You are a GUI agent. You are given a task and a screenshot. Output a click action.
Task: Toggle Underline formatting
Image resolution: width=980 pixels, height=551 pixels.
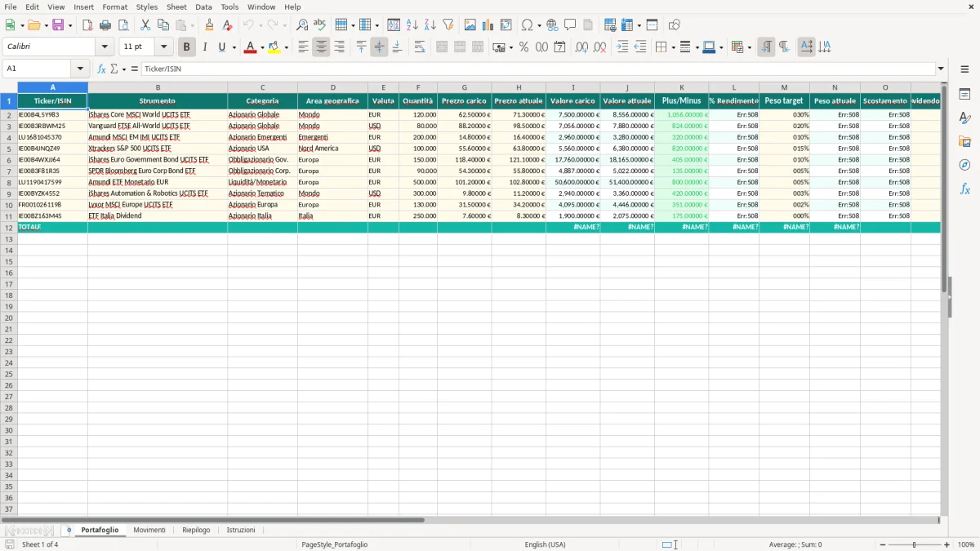click(221, 47)
